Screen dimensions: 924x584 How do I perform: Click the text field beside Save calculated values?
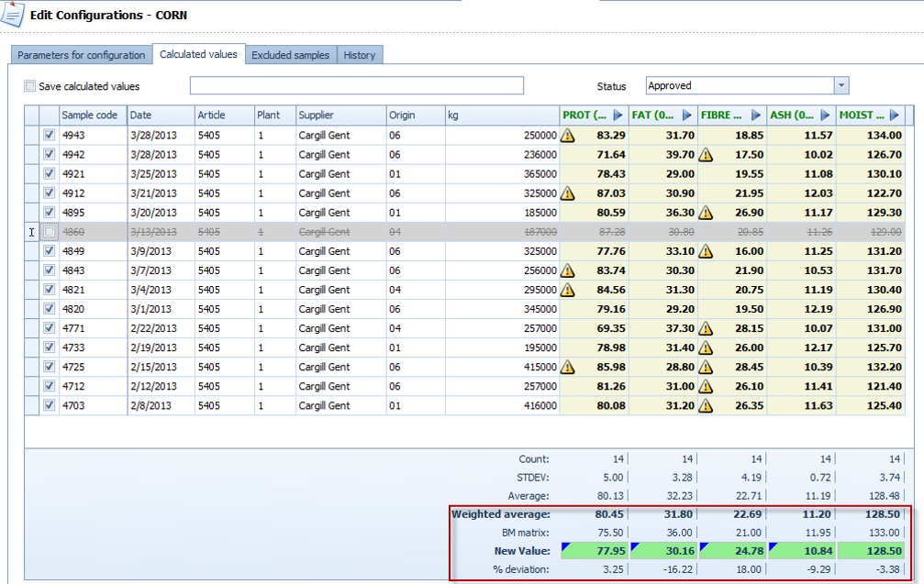point(356,86)
